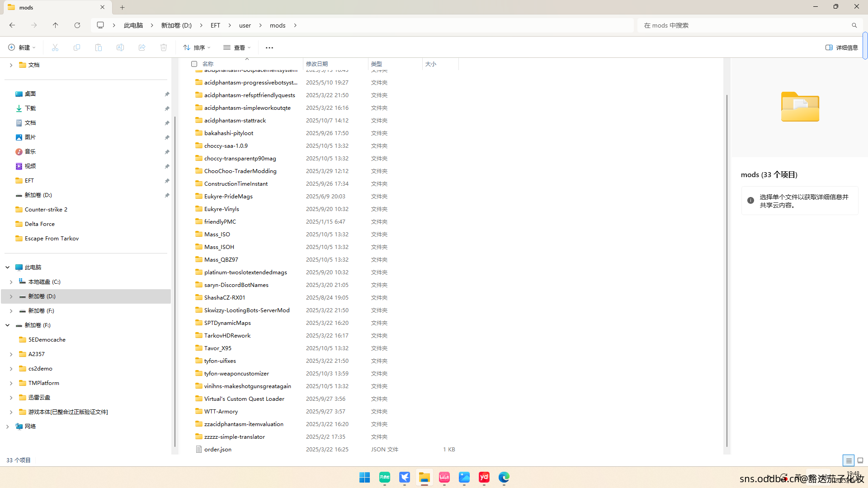
Task: Click the Paste clipboard icon
Action: tap(99, 47)
